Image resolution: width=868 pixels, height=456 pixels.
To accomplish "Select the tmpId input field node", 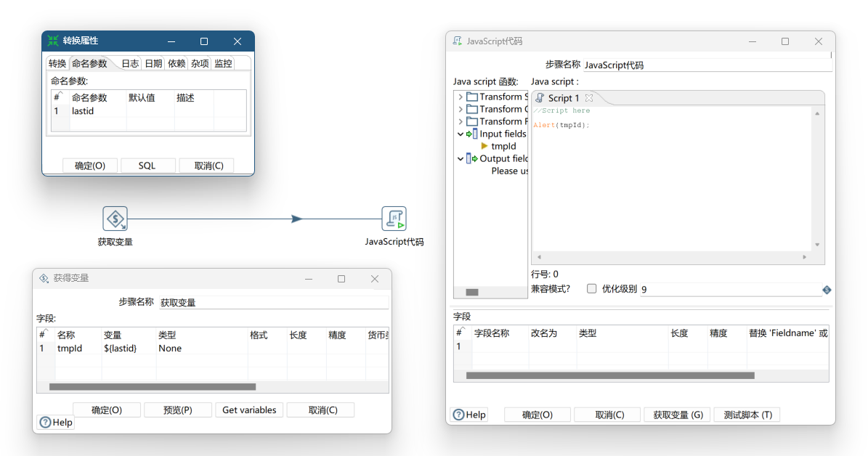I will [x=503, y=146].
